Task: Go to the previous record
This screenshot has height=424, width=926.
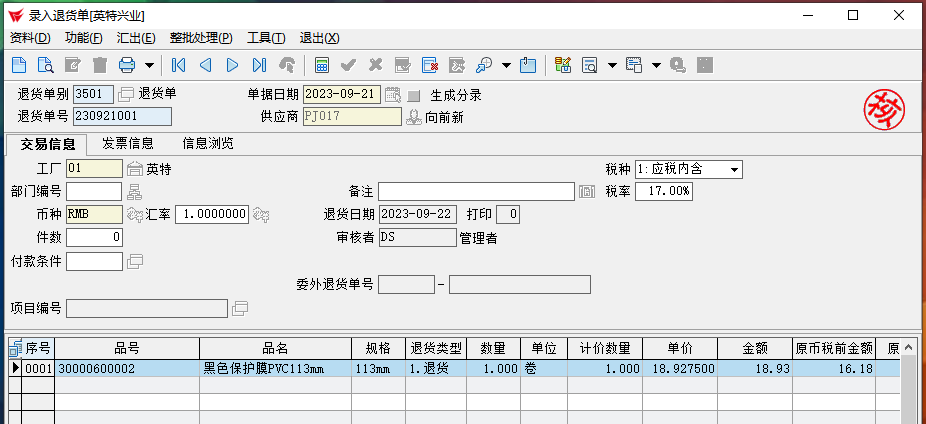Action: click(x=206, y=65)
